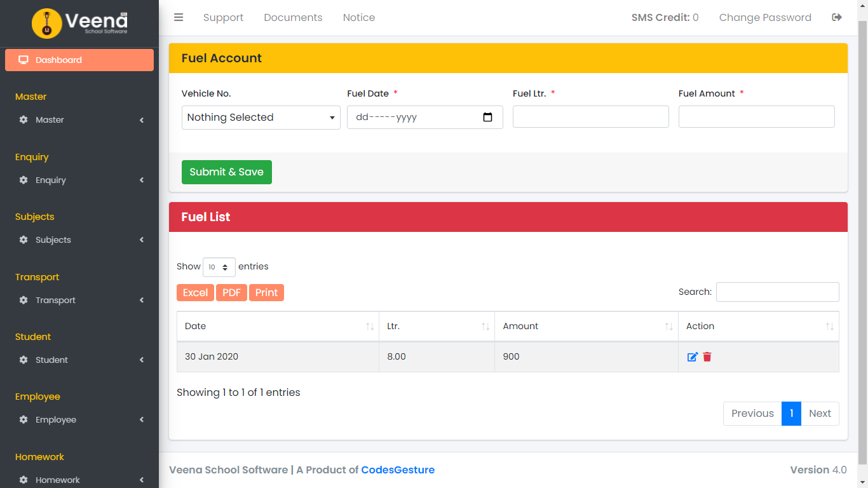Focus the Fuel Ltr. input field
This screenshot has height=488, width=868.
591,117
